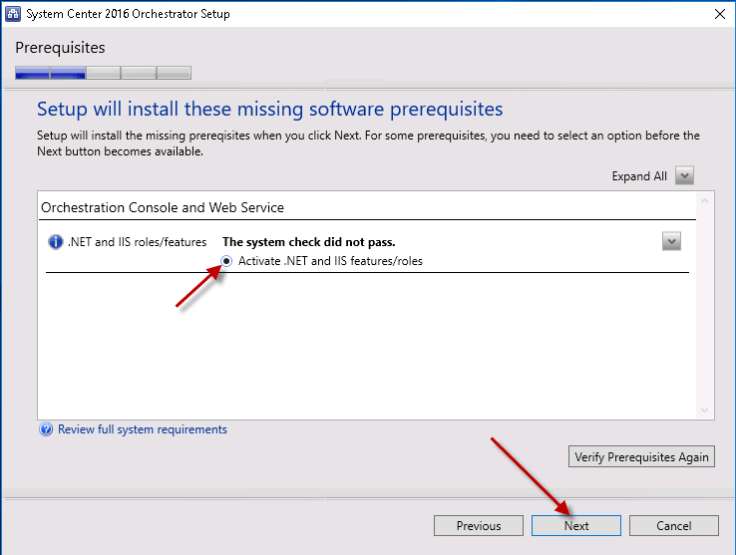Click the Orchestrator Setup icon in title bar

pos(13,14)
